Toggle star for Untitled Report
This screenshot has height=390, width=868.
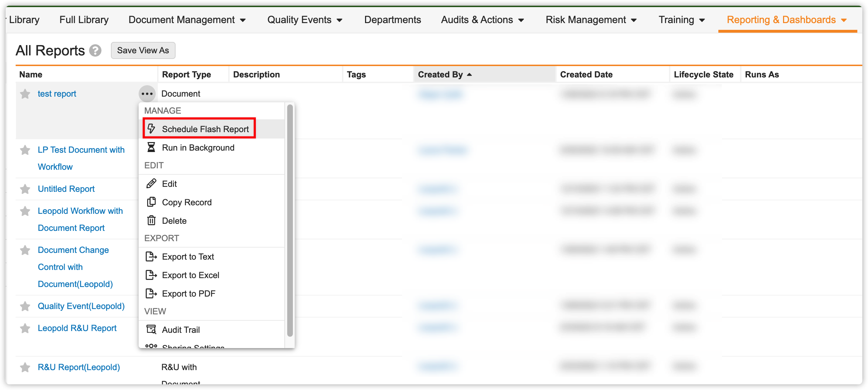coord(25,189)
